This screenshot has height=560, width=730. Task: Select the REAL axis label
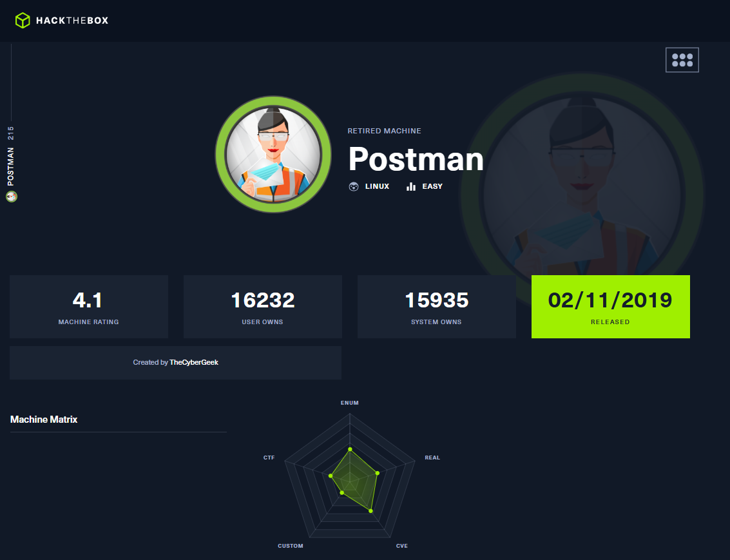pos(432,458)
